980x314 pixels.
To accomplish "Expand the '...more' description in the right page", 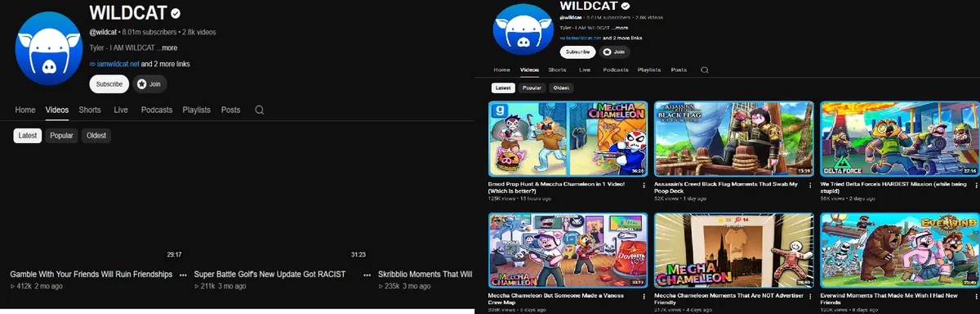I will [x=618, y=27].
